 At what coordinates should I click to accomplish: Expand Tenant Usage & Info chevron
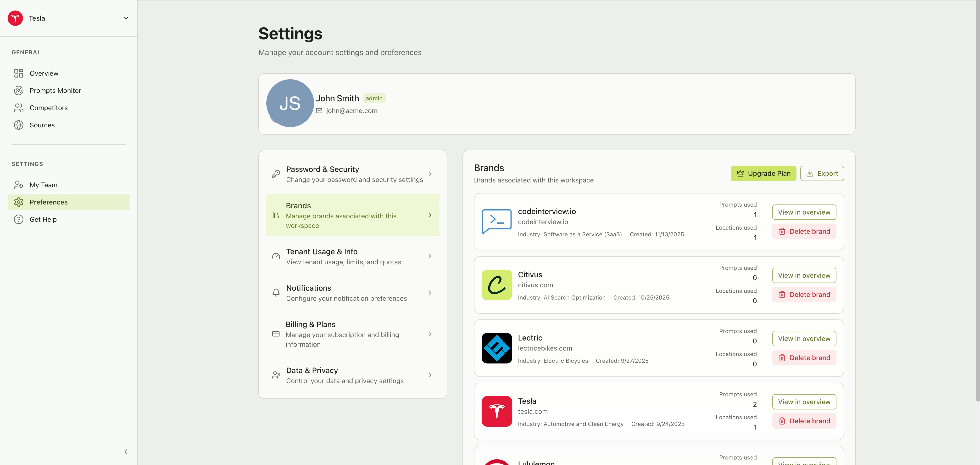[x=430, y=256]
